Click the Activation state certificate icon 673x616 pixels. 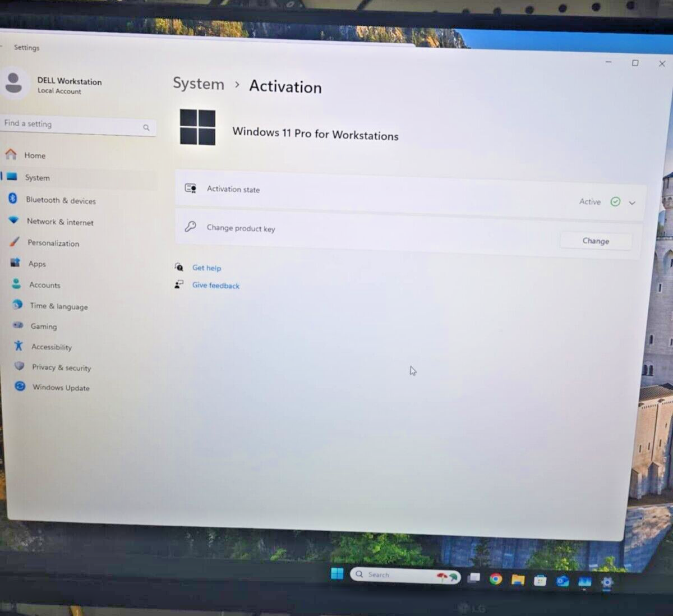[x=191, y=188]
